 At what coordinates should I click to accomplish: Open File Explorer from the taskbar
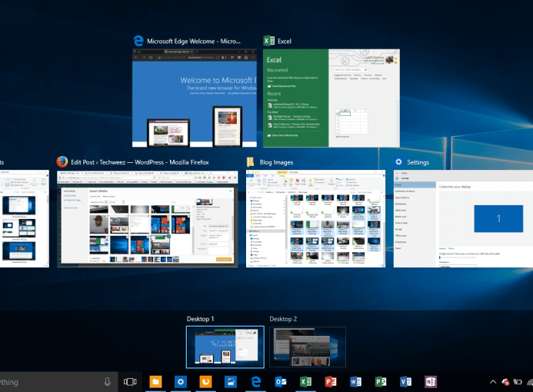155,382
